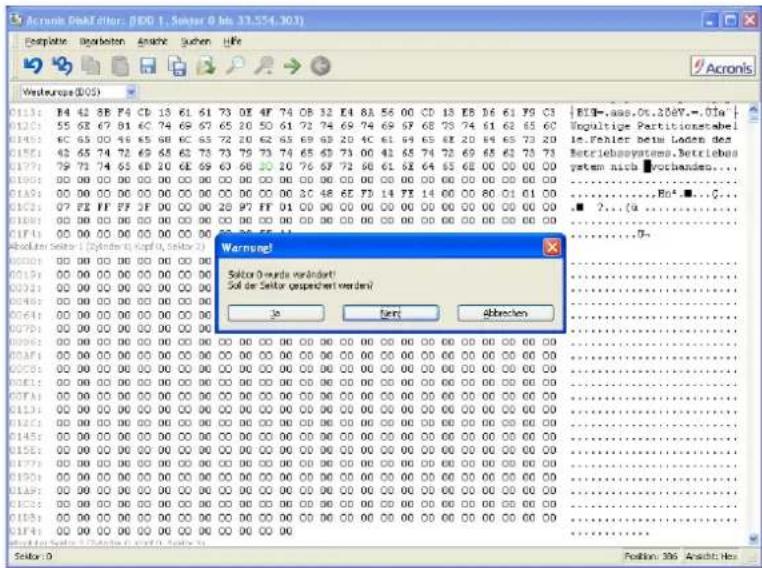762x568 pixels.
Task: Click the greyed Copy icon in the toolbar
Action: click(x=91, y=66)
